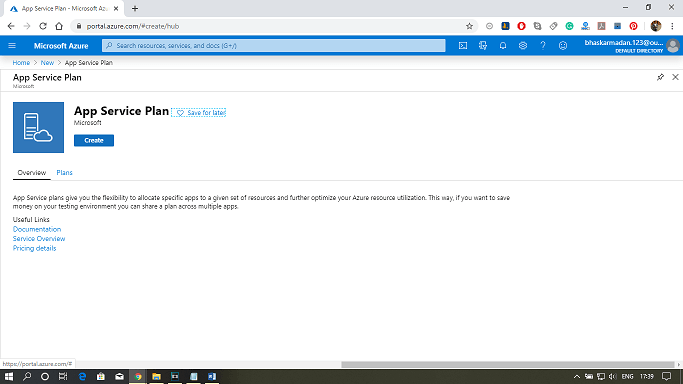Select the Overview tab
The height and width of the screenshot is (384, 683).
tap(32, 172)
